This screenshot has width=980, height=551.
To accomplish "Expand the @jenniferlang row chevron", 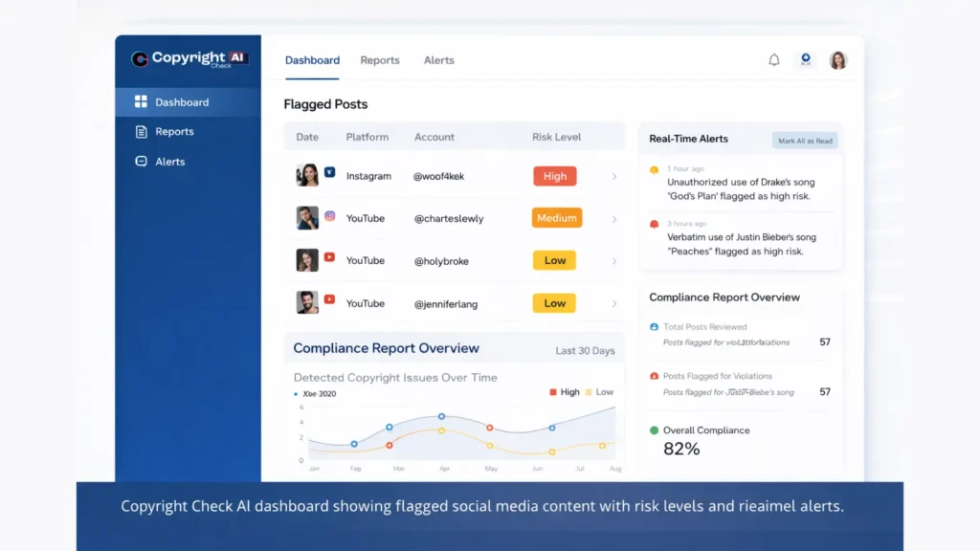I will pos(615,303).
